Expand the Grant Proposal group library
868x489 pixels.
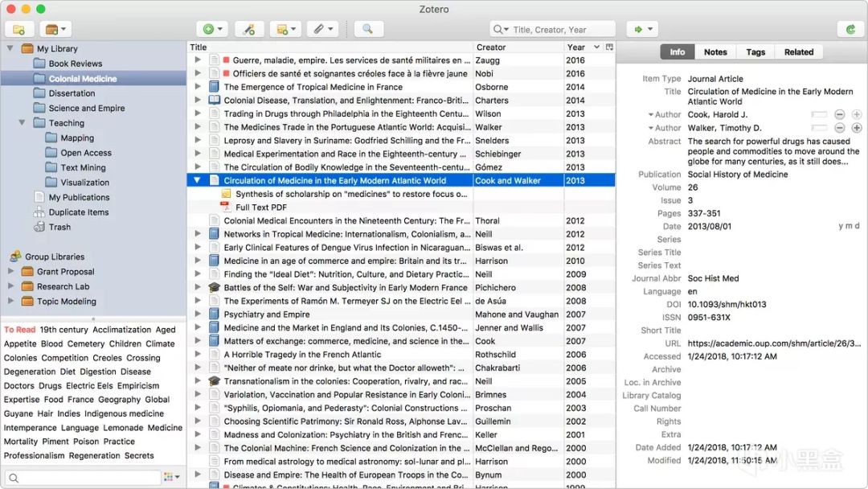10,271
